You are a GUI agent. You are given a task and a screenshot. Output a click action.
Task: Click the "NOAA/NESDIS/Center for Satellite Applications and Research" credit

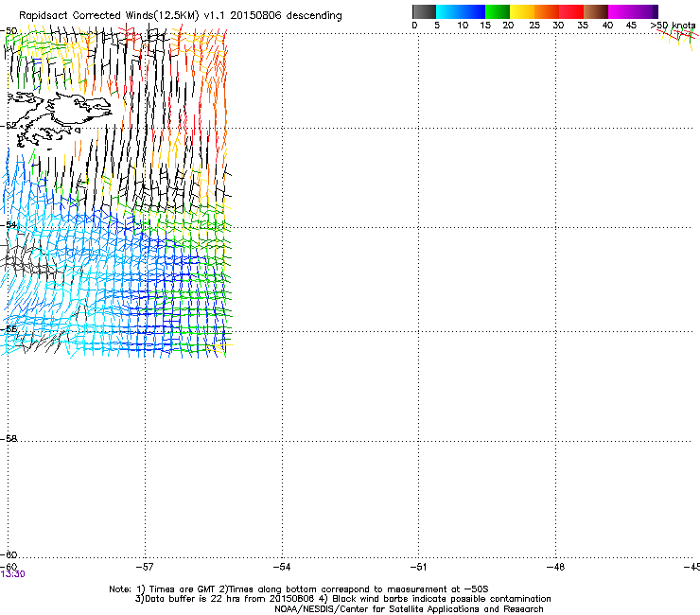pos(409,609)
